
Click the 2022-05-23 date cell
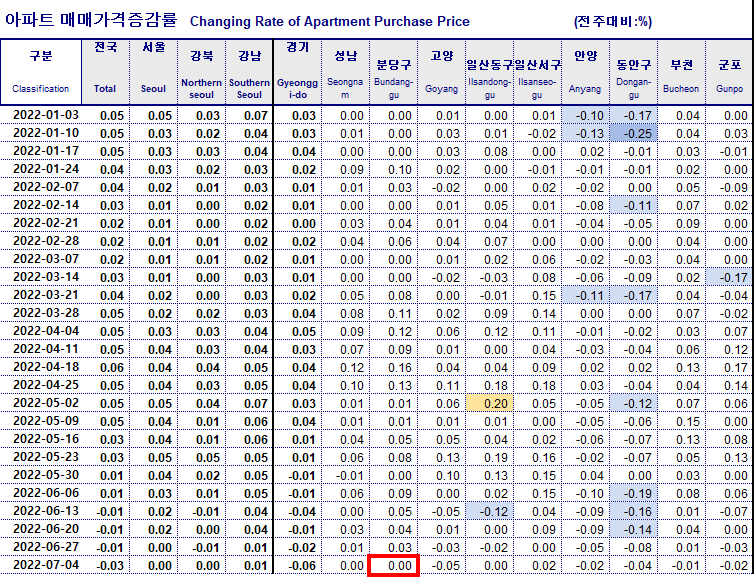point(46,457)
